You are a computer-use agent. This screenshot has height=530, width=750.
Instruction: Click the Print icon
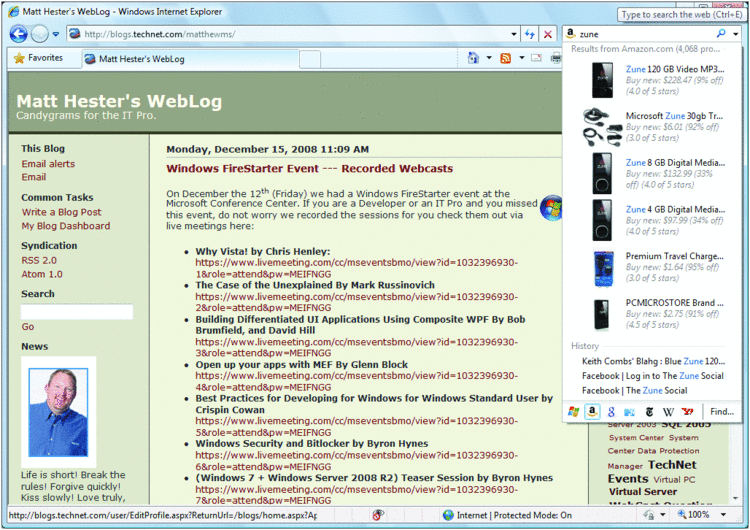click(x=556, y=58)
